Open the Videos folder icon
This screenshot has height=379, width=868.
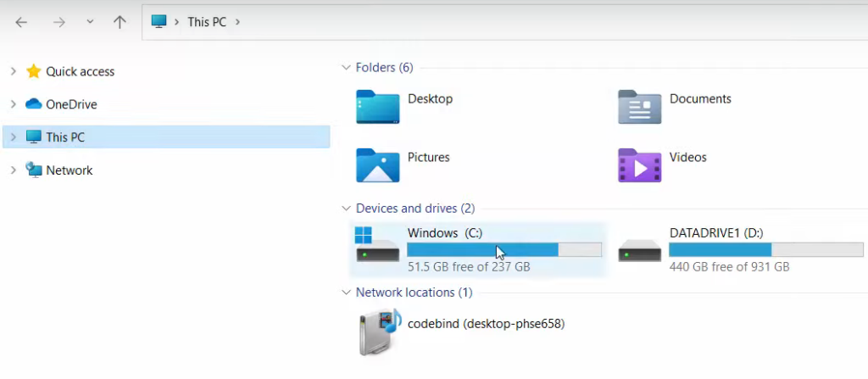639,165
